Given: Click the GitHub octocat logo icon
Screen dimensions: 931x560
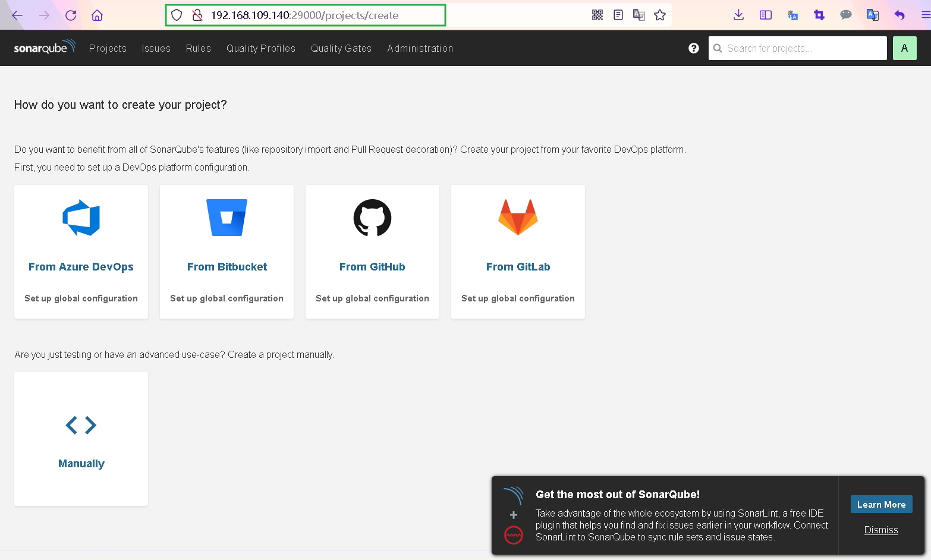Looking at the screenshot, I should (372, 218).
